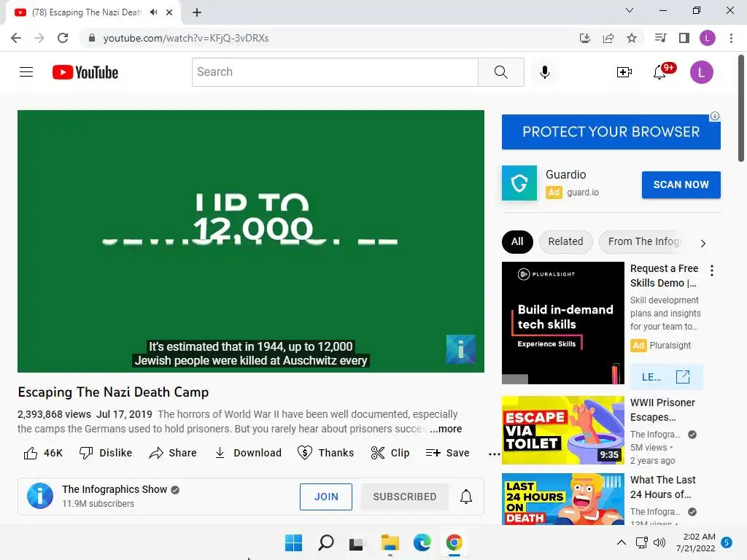Open Chrome three-dot menu

(x=731, y=38)
